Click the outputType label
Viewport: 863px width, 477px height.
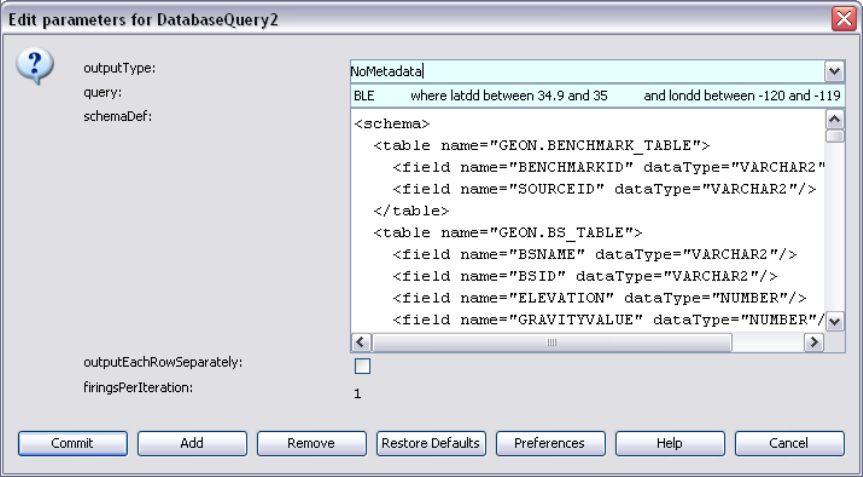(x=119, y=68)
